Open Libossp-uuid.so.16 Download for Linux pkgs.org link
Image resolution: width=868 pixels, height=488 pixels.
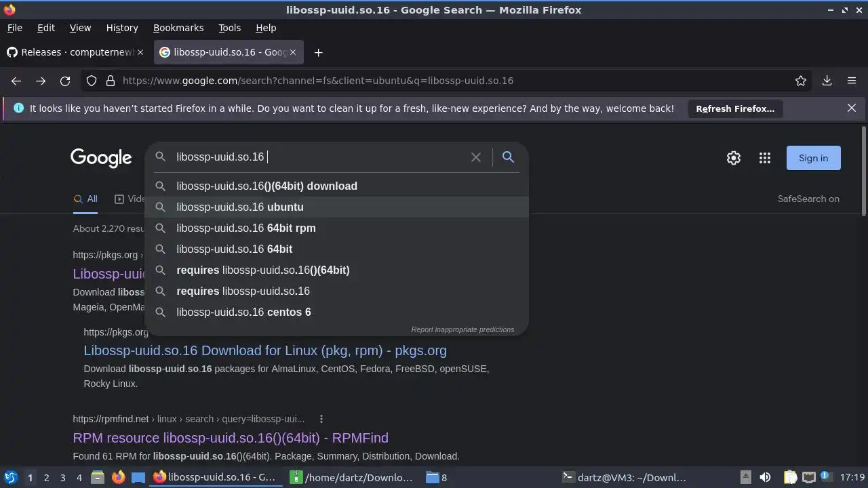[x=265, y=350]
